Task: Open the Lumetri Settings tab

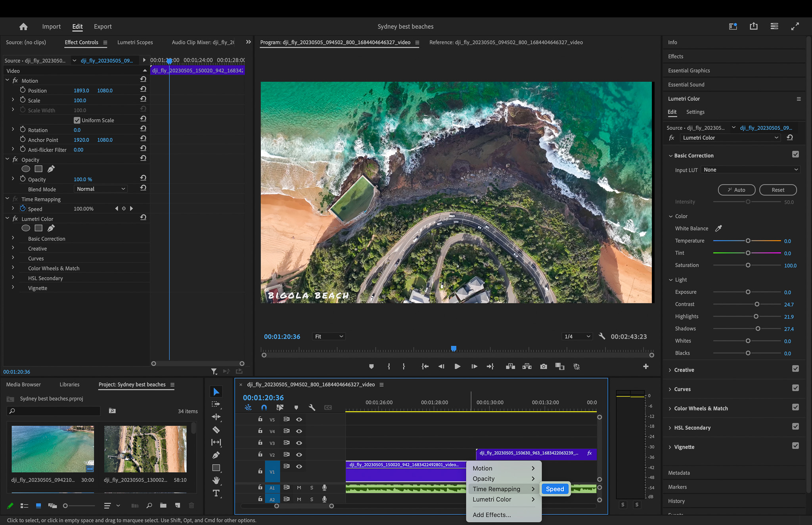Action: [x=695, y=112]
